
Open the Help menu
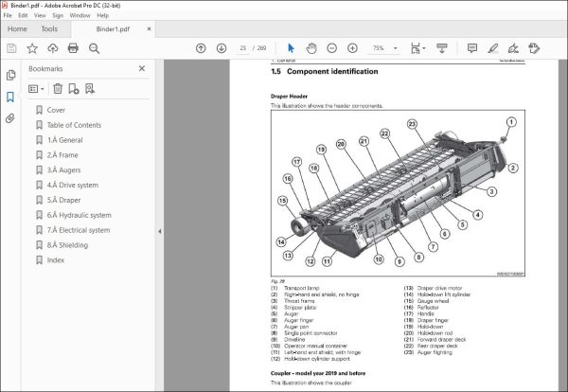[102, 15]
